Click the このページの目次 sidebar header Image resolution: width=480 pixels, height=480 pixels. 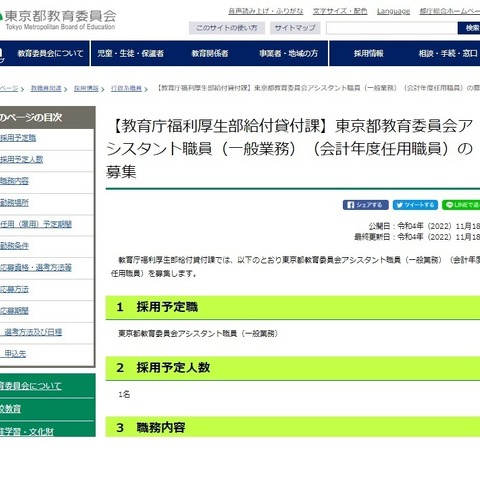(47, 117)
